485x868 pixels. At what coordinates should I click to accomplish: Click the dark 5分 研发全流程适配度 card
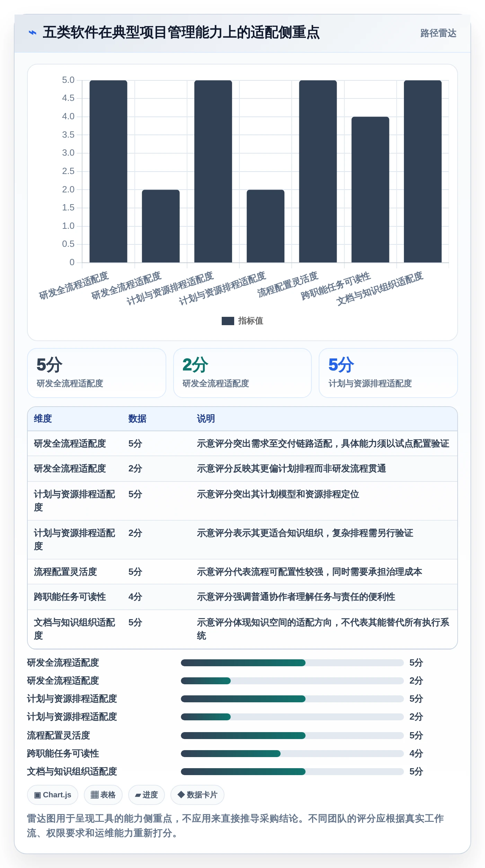click(x=97, y=373)
